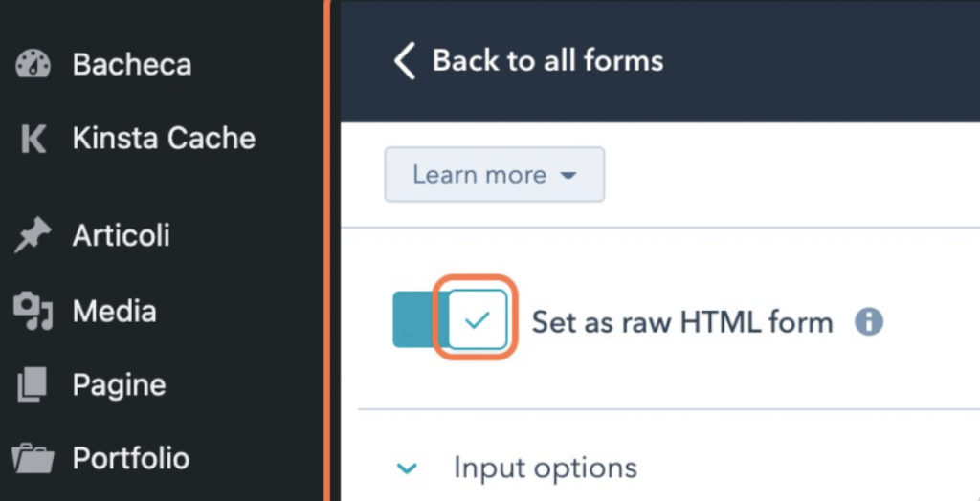Click the Input options section title

(545, 468)
